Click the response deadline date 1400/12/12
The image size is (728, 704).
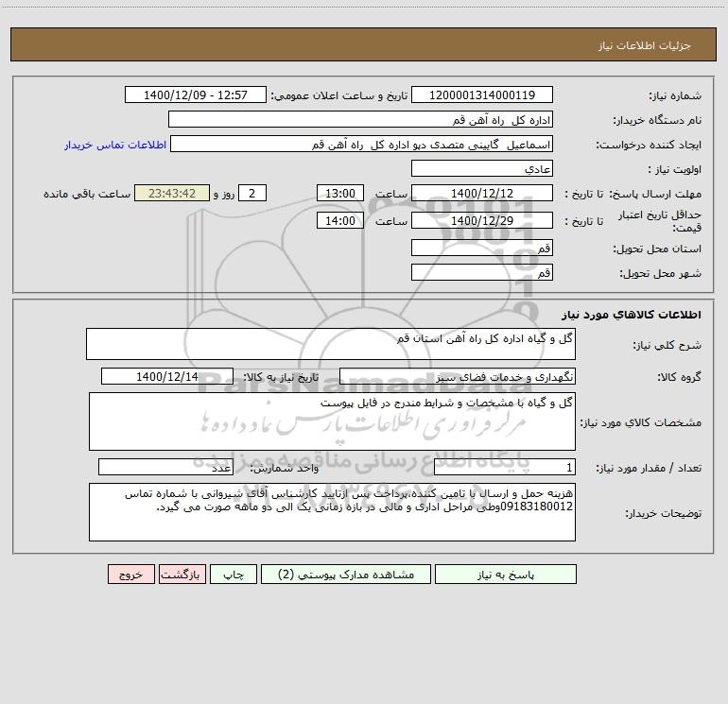coord(482,193)
